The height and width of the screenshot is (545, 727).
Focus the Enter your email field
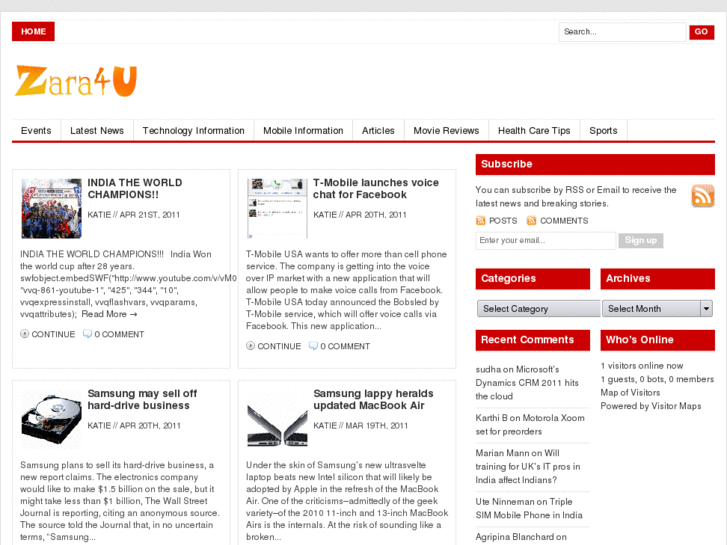546,240
